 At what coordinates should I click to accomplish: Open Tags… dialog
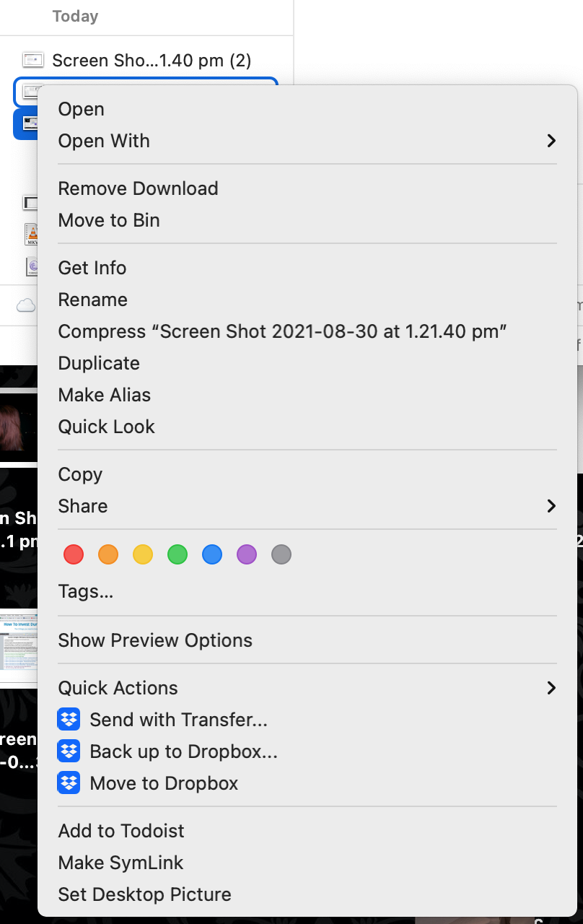[86, 591]
